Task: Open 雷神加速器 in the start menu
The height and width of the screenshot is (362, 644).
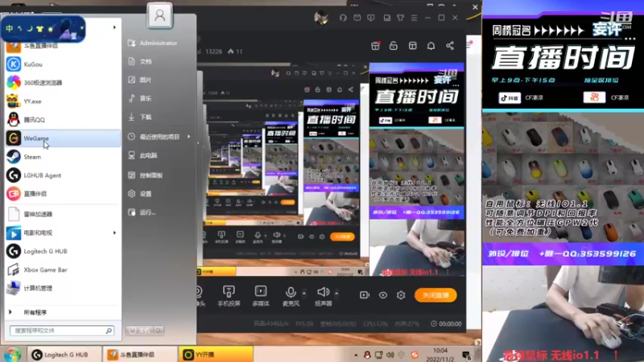Action: (63, 214)
